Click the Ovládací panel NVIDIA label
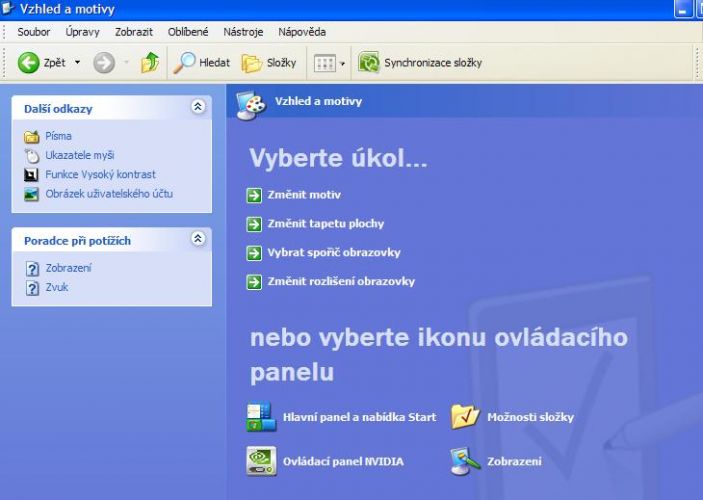The height and width of the screenshot is (500, 703). (343, 461)
